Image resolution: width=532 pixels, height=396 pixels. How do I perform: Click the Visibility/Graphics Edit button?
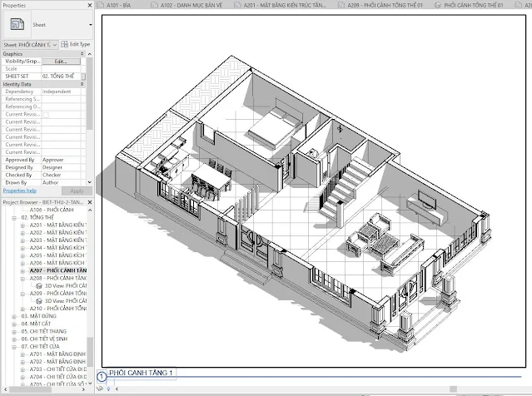(x=61, y=62)
